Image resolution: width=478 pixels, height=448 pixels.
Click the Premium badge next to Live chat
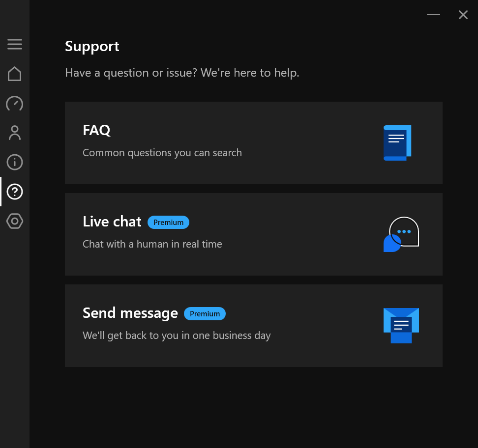(x=168, y=222)
